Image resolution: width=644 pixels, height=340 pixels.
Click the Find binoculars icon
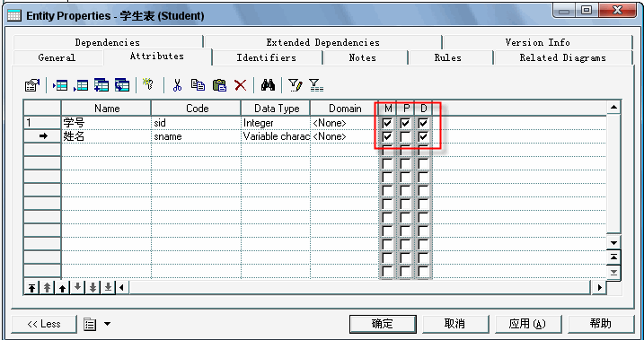coord(268,85)
